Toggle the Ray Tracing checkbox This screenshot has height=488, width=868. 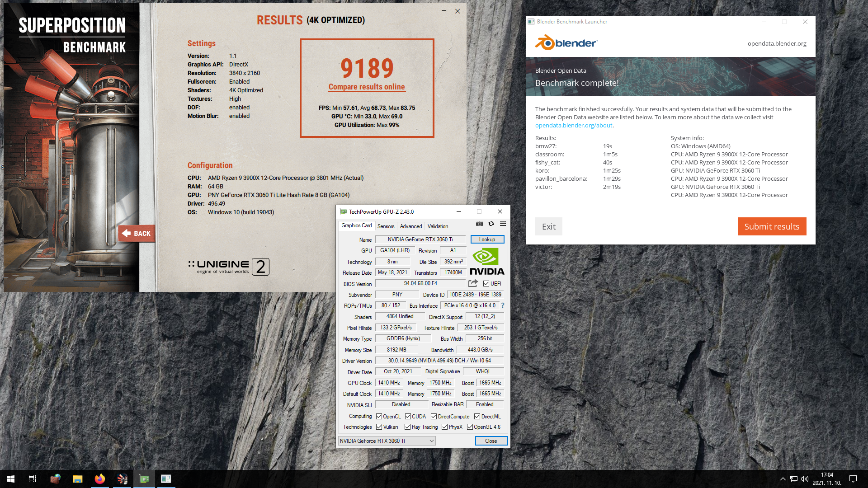(x=407, y=427)
